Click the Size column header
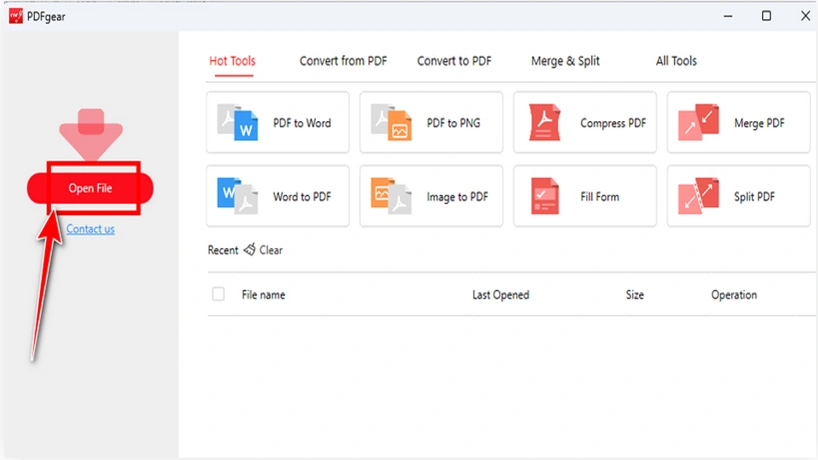818x460 pixels. [x=635, y=295]
